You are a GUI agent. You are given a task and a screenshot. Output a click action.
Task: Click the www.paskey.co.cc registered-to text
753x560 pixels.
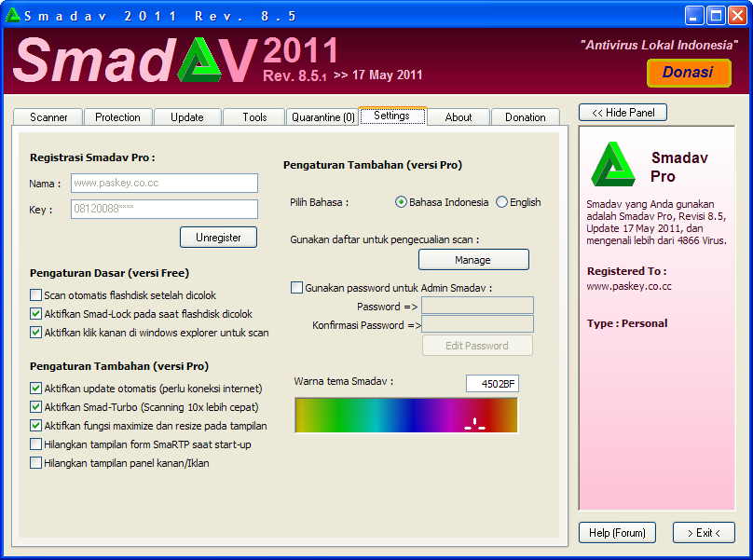629,287
